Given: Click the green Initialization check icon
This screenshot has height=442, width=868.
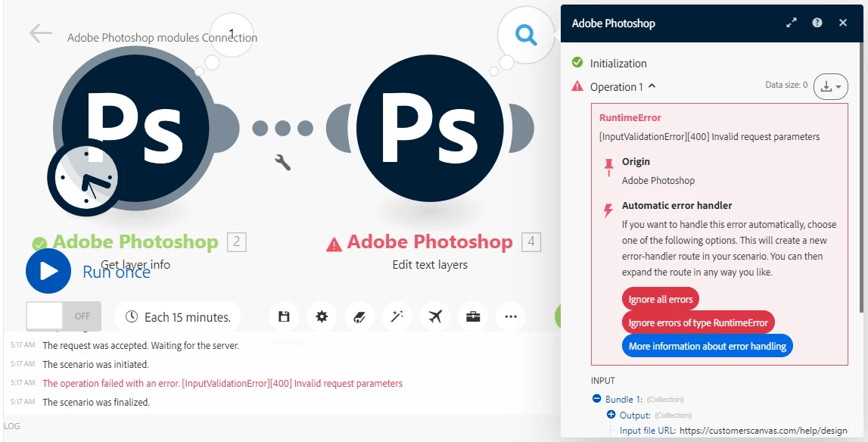Looking at the screenshot, I should [x=577, y=62].
